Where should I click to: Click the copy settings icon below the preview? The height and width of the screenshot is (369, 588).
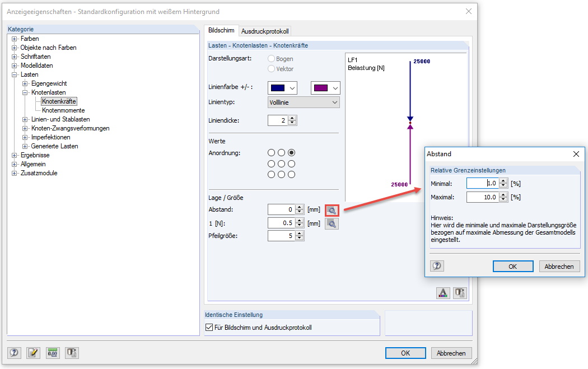(460, 292)
